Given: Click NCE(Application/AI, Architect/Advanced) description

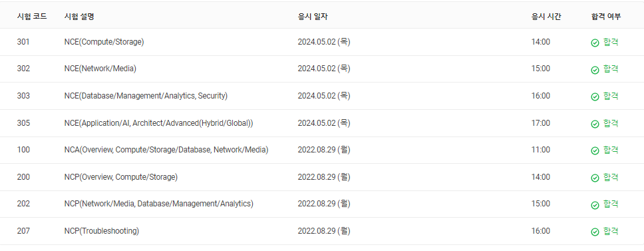Looking at the screenshot, I should click(x=158, y=123).
